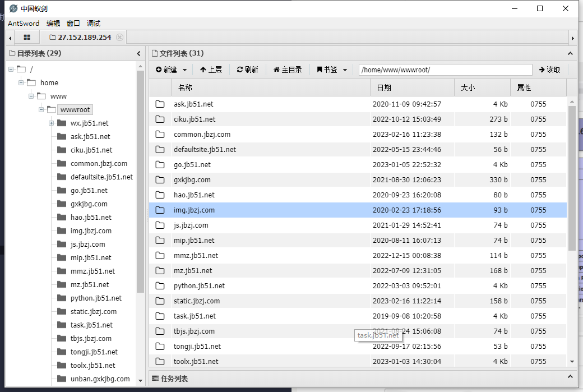583x392 pixels.
Task: Close the 27.152.189.254 tab
Action: (x=119, y=37)
